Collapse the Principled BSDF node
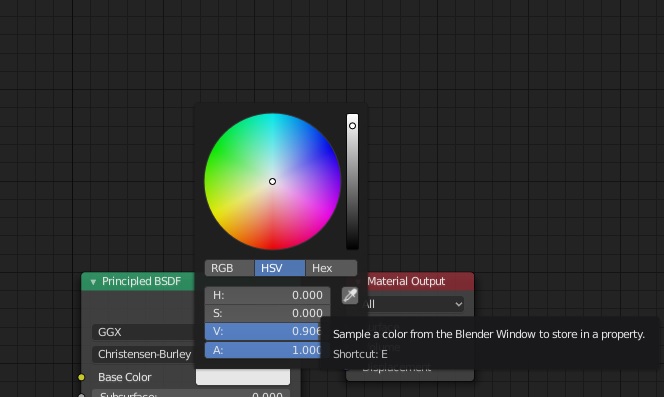Screen dimensions: 664x397 click(x=93, y=282)
